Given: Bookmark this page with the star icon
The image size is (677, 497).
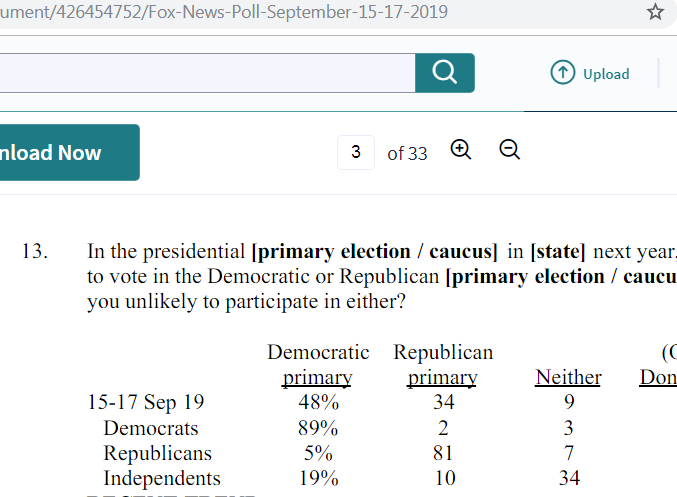Looking at the screenshot, I should (655, 12).
